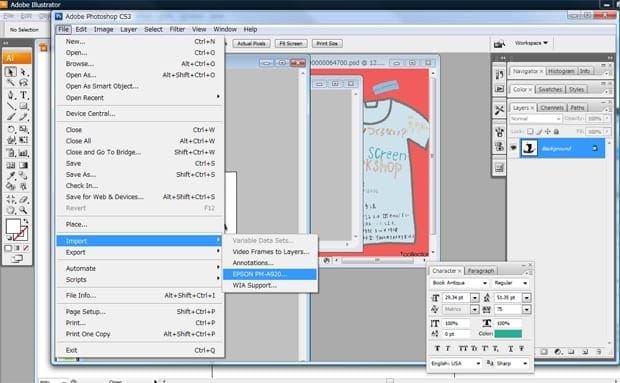Pick the Rotate tool
Screen dimensions: 620x383
[11, 129]
